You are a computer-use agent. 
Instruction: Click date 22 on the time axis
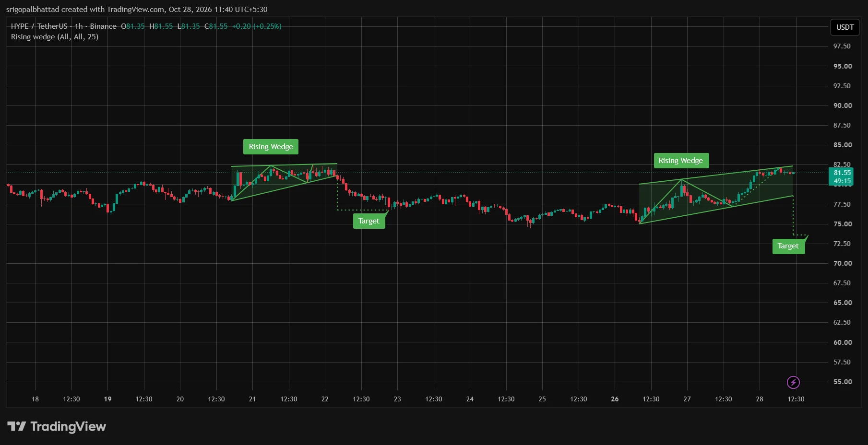point(325,399)
